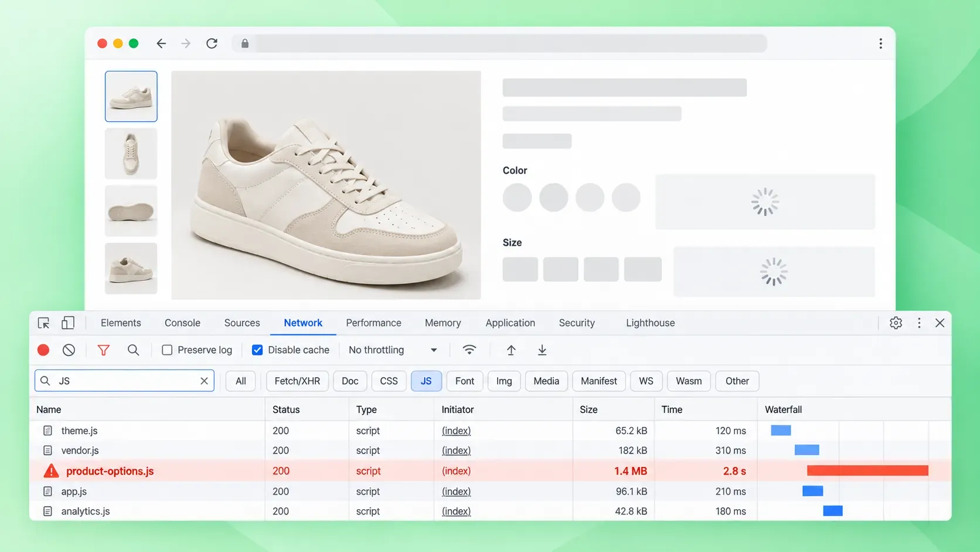
Task: Switch to the Elements tab
Action: pyautogui.click(x=121, y=323)
